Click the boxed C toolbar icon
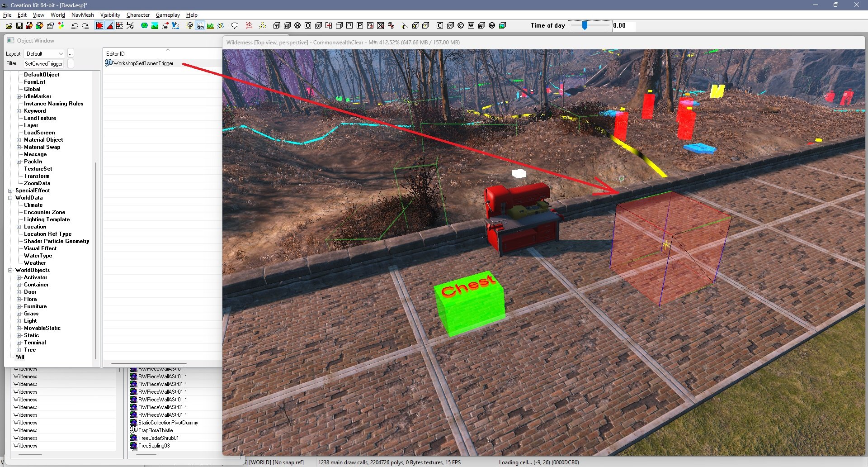868x467 pixels. point(439,26)
